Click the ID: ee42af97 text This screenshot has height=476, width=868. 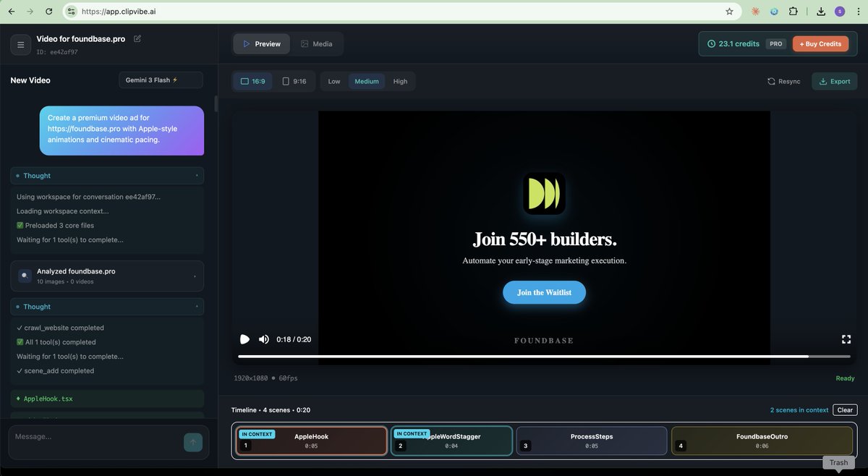point(56,52)
